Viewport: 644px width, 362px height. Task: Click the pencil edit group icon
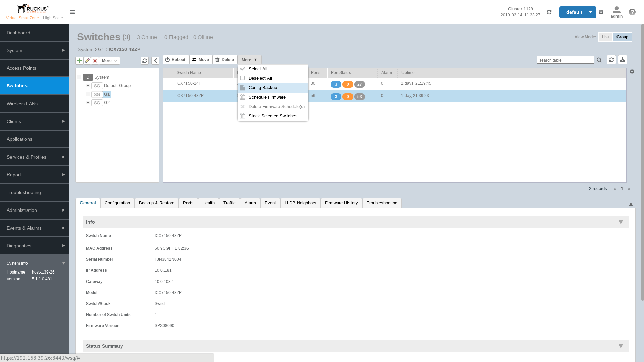pos(87,61)
